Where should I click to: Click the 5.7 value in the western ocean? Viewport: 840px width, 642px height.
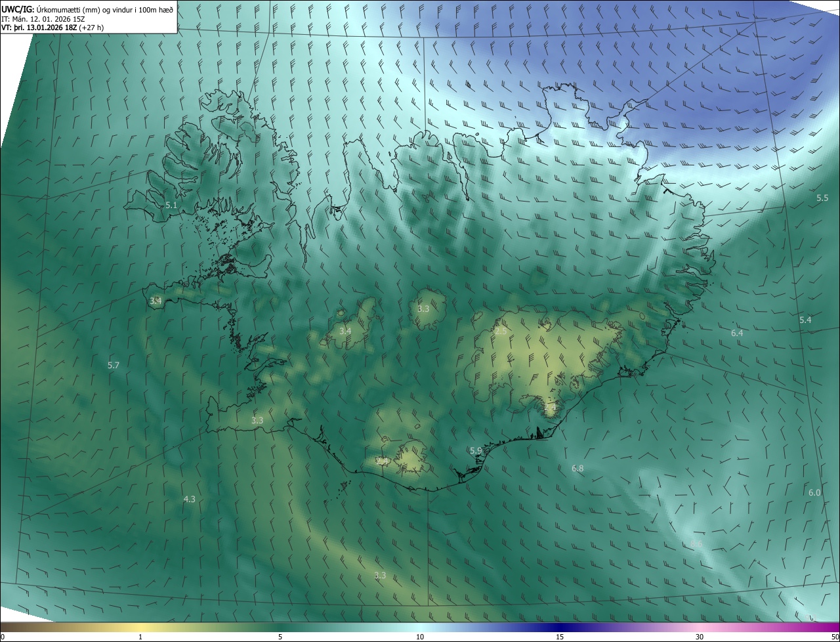(x=114, y=365)
